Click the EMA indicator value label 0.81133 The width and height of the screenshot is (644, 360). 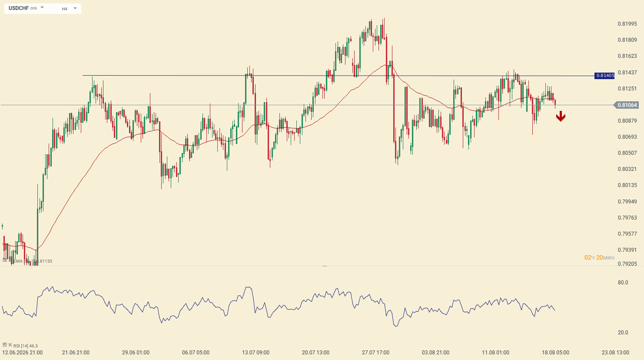coord(45,261)
